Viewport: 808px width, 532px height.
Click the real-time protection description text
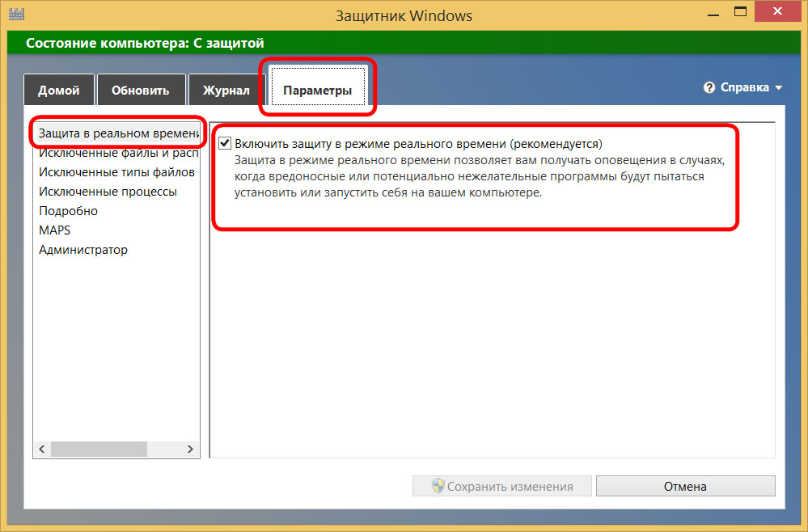[480, 176]
